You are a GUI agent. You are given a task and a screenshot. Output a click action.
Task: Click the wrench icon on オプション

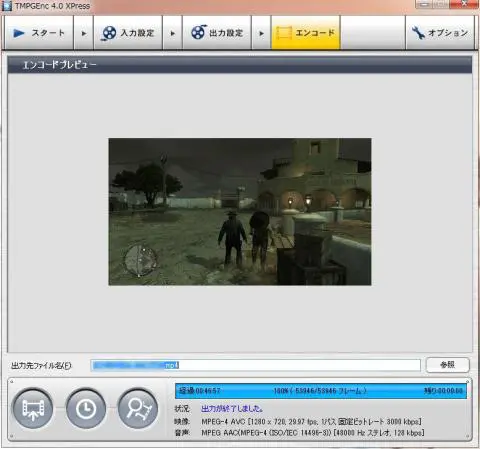pyautogui.click(x=418, y=33)
